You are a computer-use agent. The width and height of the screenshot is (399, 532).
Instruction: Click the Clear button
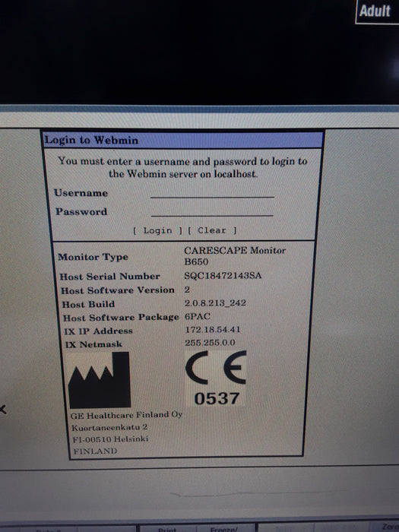coord(212,231)
